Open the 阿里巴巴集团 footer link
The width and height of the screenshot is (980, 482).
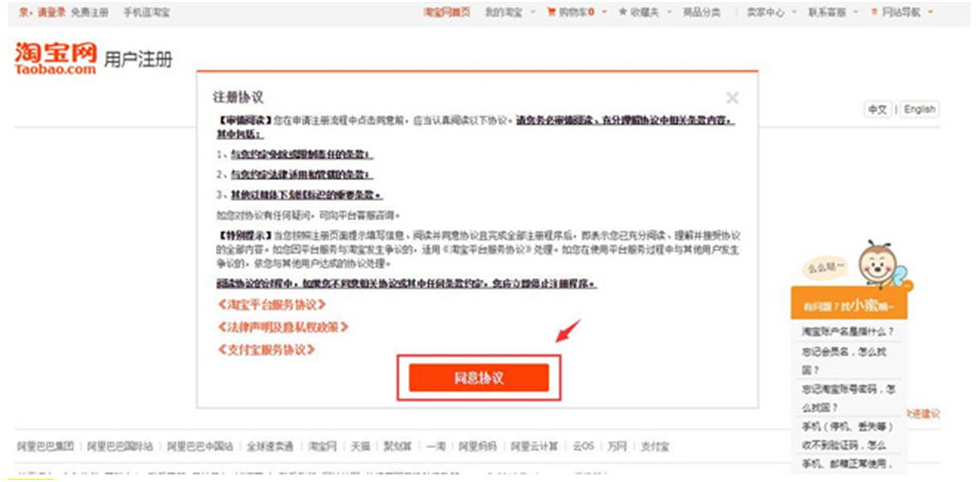click(45, 445)
